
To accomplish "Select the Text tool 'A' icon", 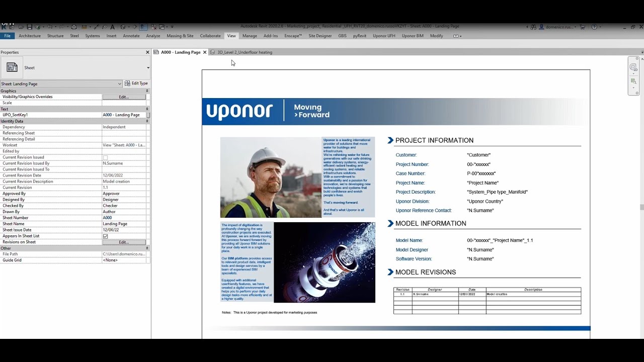I will [113, 27].
